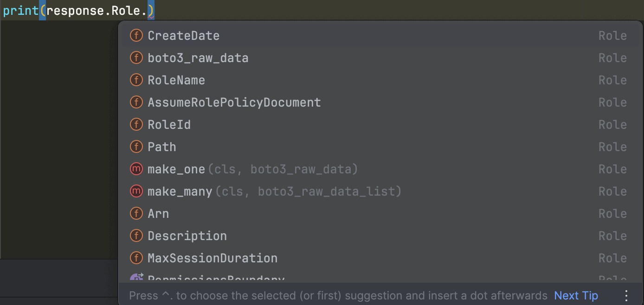Click the field icon beside RoleName
Screen dimensions: 644x305
[x=136, y=80]
